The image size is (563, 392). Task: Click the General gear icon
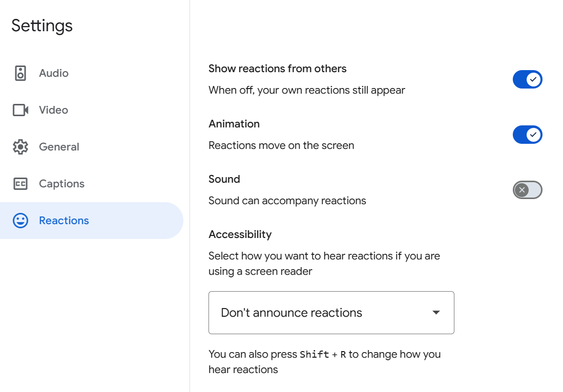click(x=20, y=147)
